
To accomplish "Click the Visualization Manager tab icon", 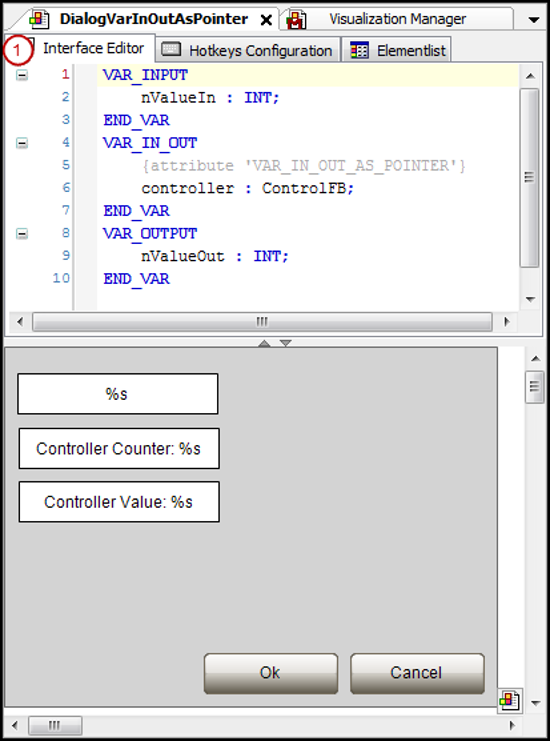I will (296, 19).
